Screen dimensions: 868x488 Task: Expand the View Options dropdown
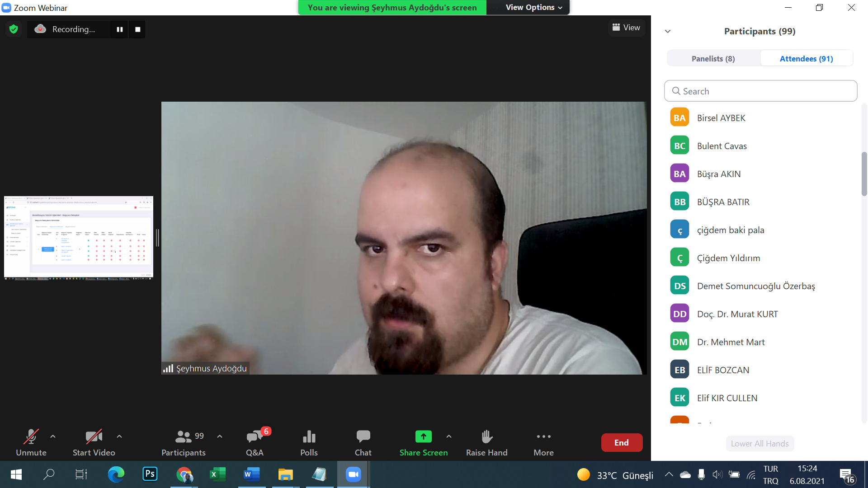pos(533,8)
